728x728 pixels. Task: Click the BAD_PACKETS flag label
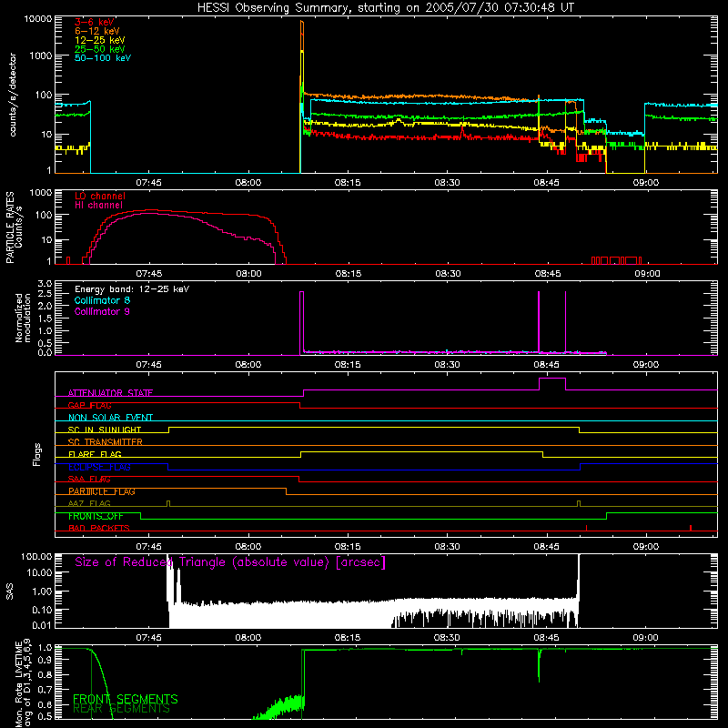coord(99,529)
